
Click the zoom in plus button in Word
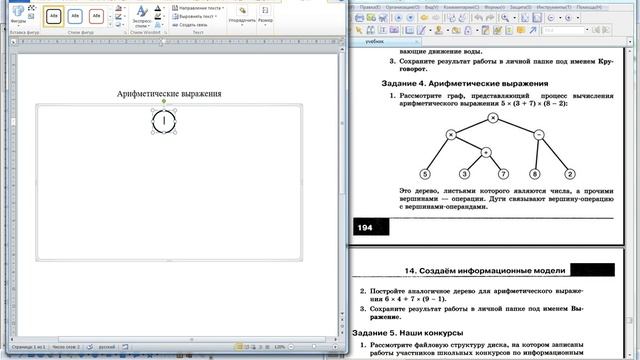click(335, 347)
